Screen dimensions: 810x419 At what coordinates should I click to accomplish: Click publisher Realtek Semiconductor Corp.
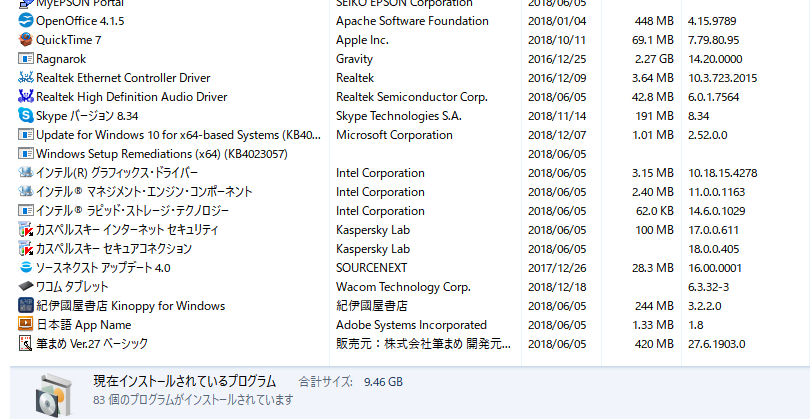[412, 97]
